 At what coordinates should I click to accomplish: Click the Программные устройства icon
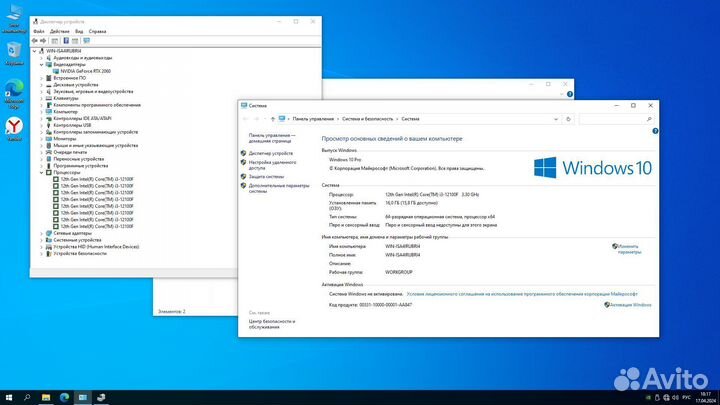click(x=49, y=166)
